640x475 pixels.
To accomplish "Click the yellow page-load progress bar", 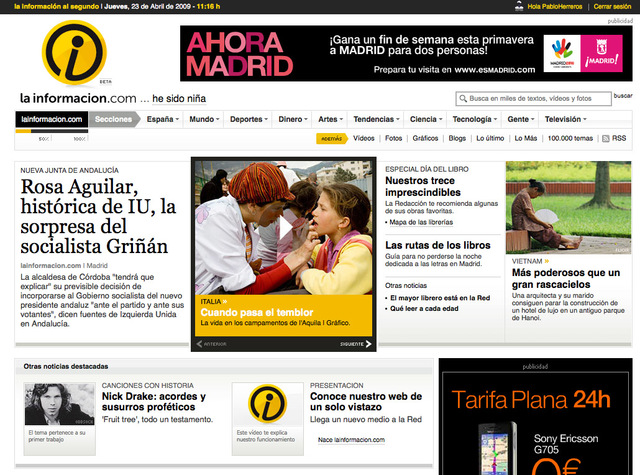I will coord(23,131).
